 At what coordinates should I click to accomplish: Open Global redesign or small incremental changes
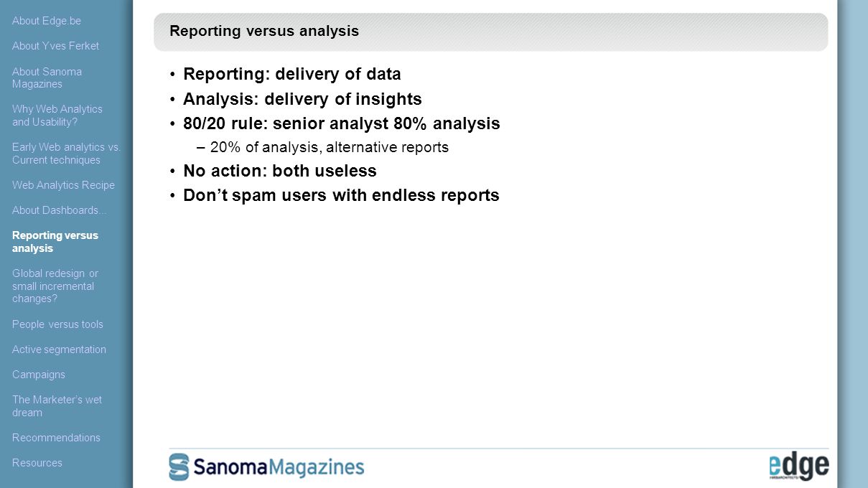coord(55,286)
